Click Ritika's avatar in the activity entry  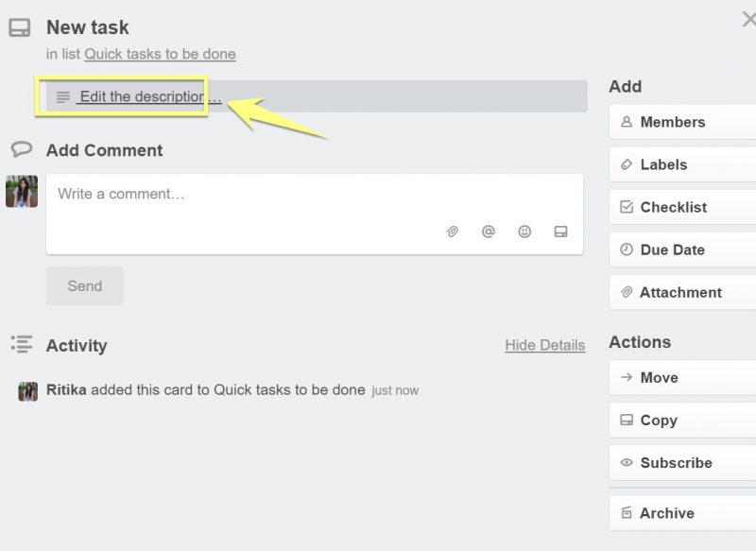click(x=28, y=391)
